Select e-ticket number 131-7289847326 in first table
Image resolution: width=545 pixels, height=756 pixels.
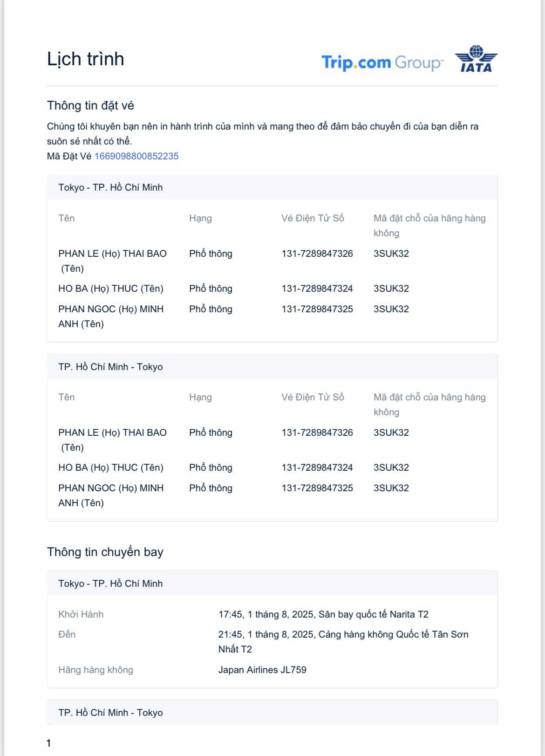click(x=317, y=254)
